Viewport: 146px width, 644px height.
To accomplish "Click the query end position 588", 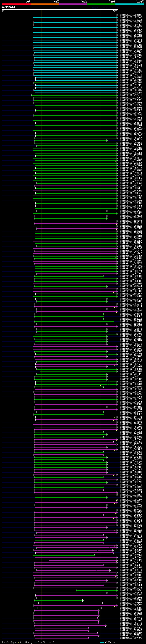I will tap(115, 11).
